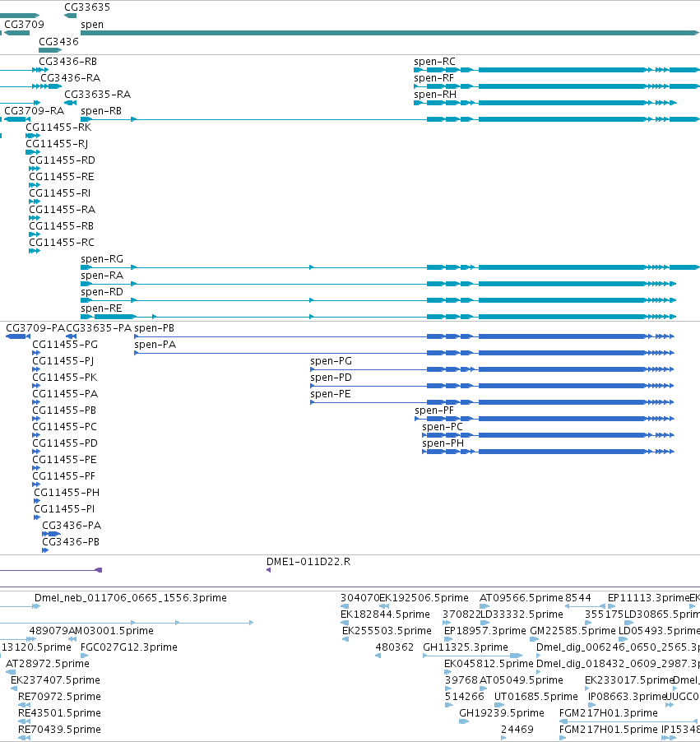
Task: Click EST EK255503.5prime
Action: coord(387,631)
